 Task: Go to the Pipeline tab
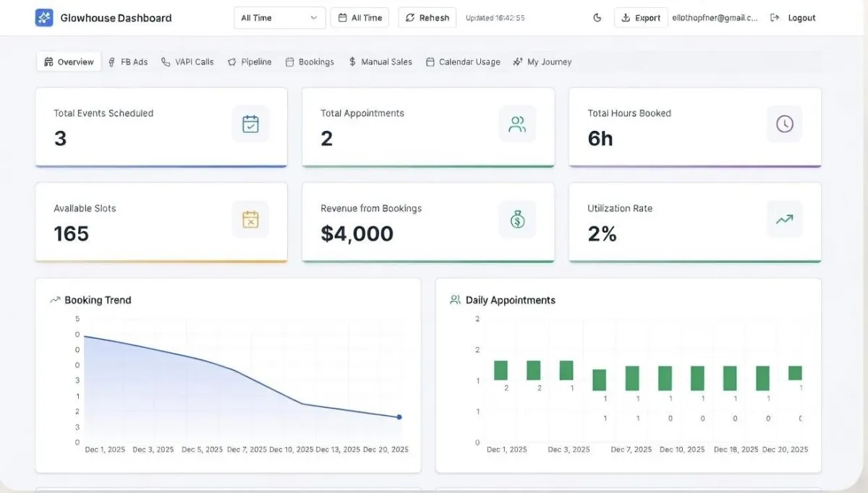[x=250, y=62]
